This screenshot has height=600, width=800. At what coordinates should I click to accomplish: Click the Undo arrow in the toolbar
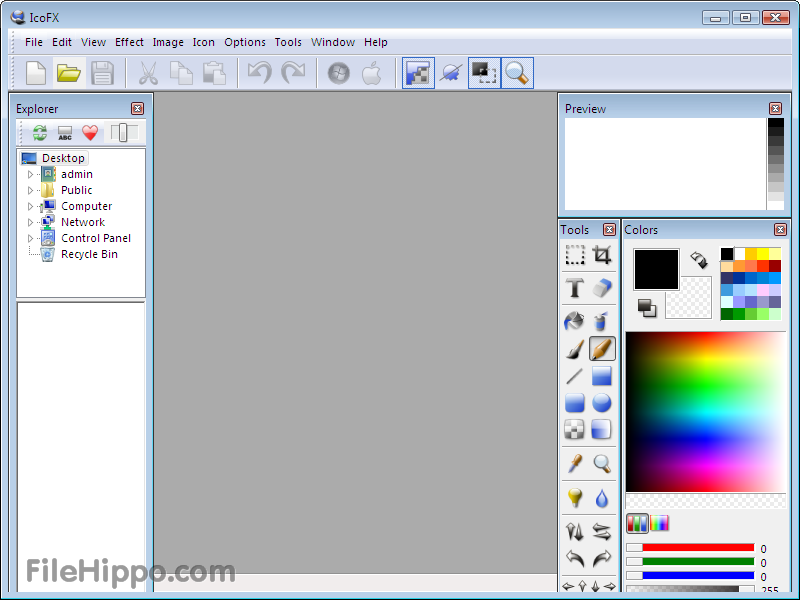click(259, 73)
